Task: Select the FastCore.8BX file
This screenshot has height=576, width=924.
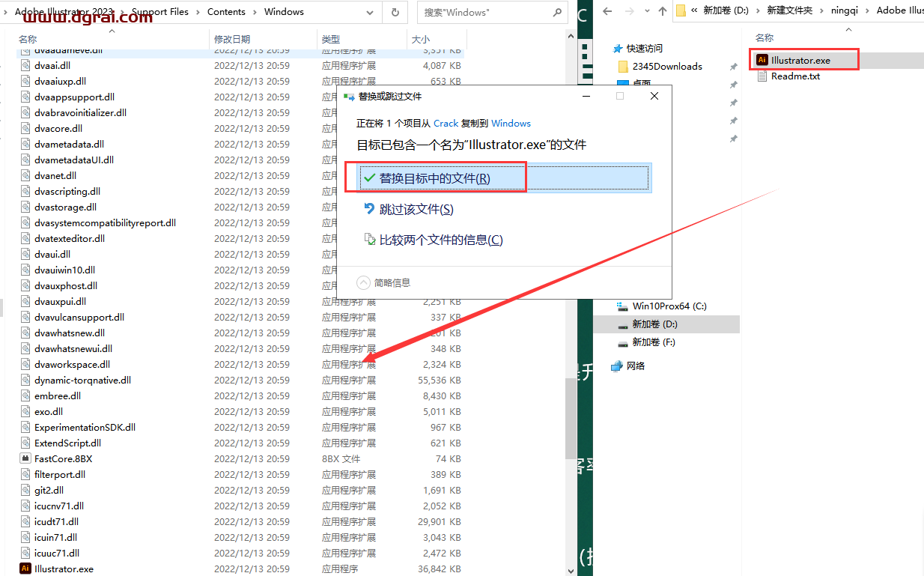Action: (63, 458)
